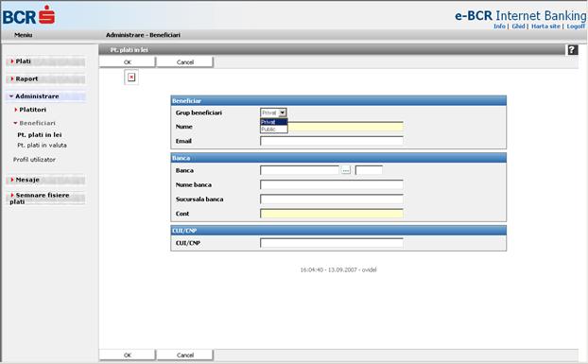Viewport: 588px width, 364px height.
Task: Click the broken image placeholder icon
Action: click(x=131, y=77)
